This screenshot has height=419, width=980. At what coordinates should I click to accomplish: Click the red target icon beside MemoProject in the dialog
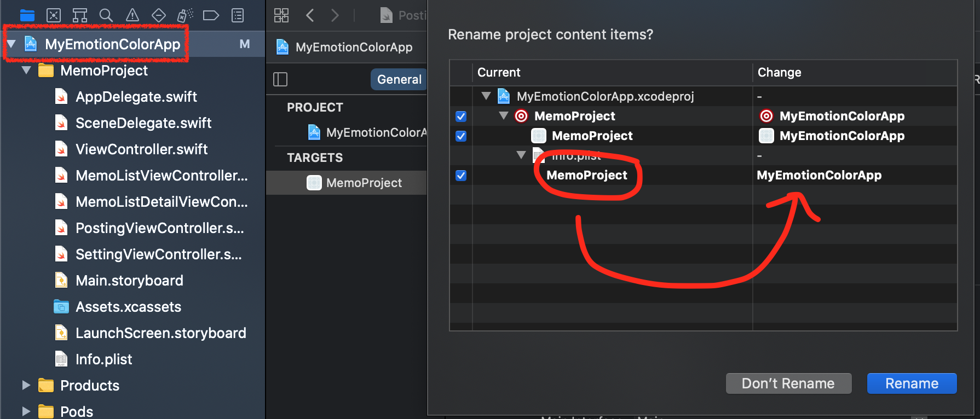[x=521, y=116]
